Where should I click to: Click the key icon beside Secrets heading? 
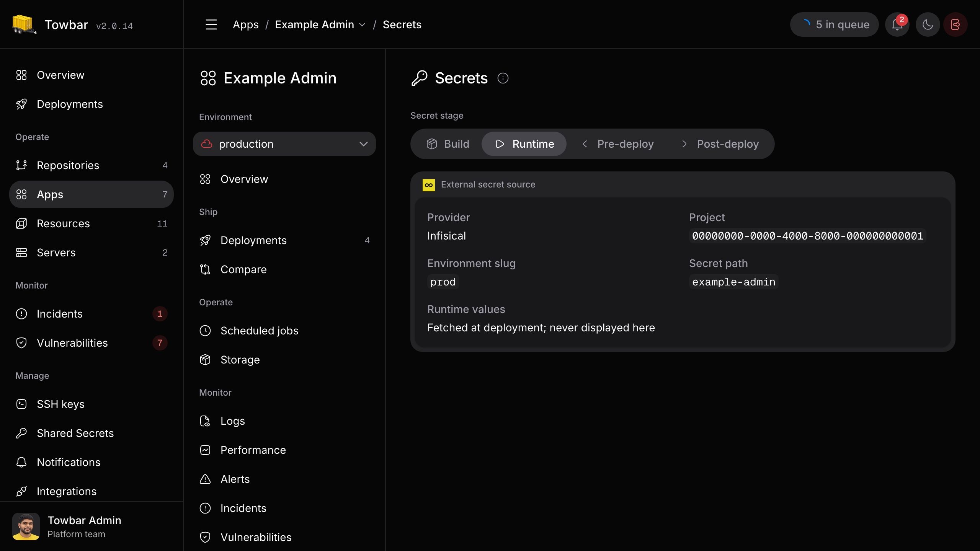coord(419,78)
